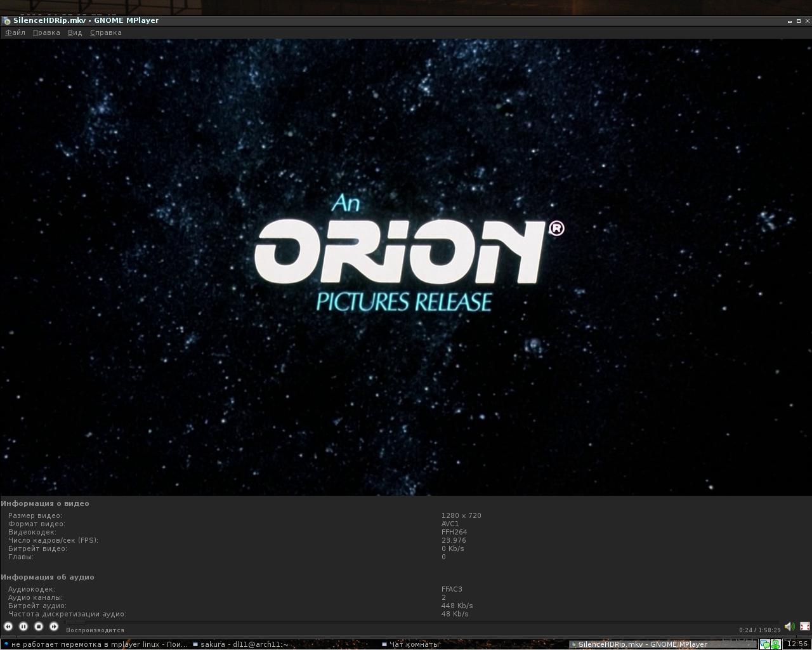Stop the video playback
This screenshot has height=650, width=812.
click(39, 627)
